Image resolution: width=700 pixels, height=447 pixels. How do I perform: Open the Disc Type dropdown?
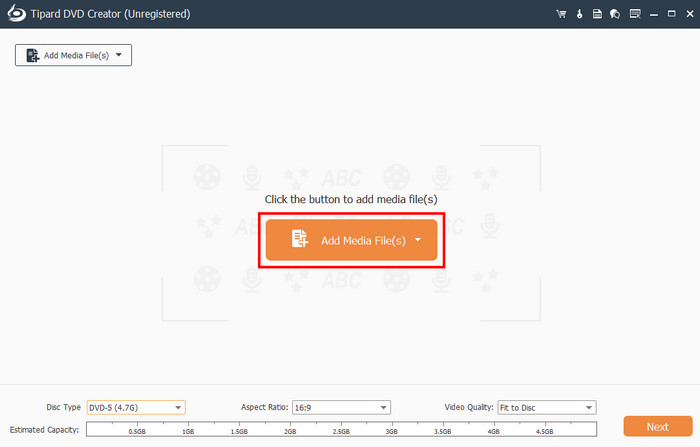coord(136,407)
